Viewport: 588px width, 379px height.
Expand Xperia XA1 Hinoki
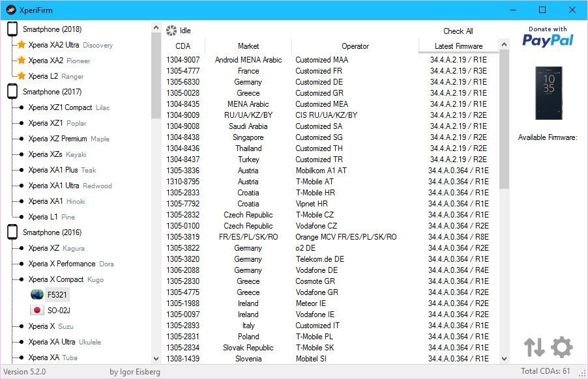[x=57, y=201]
